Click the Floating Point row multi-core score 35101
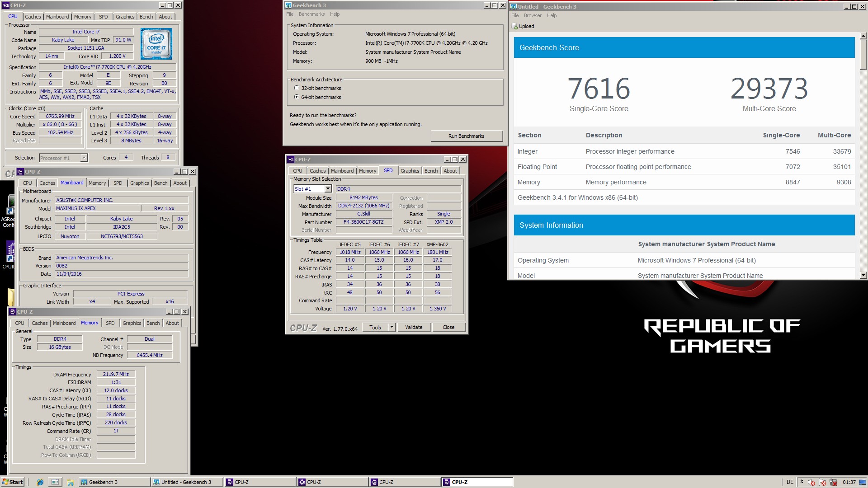This screenshot has height=488, width=868. [842, 167]
